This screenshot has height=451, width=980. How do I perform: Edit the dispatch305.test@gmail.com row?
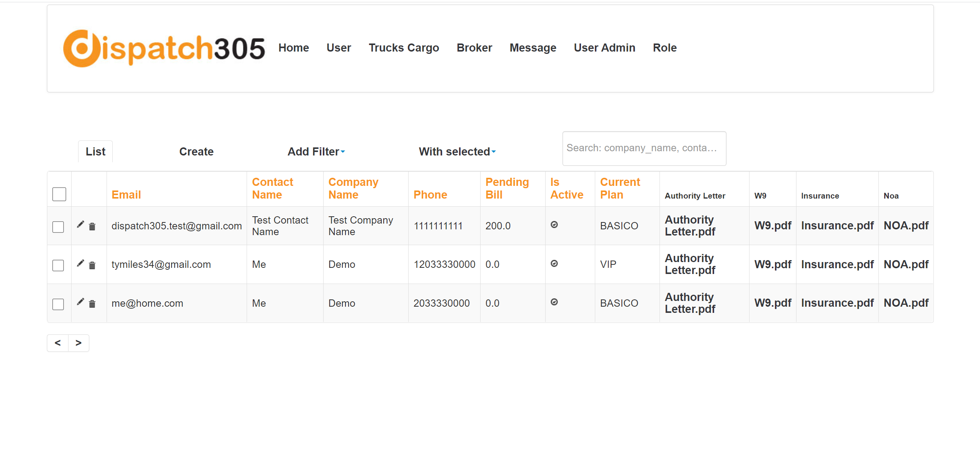(80, 225)
